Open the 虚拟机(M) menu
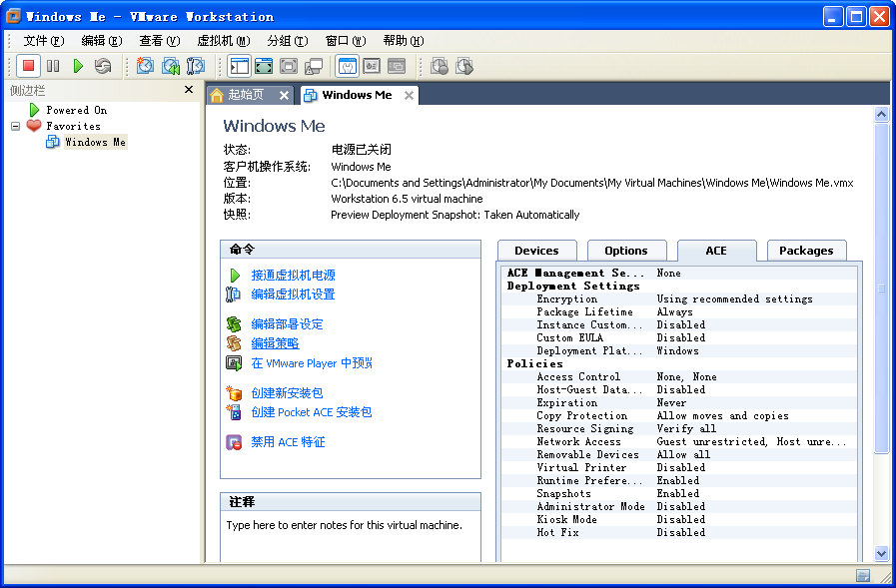This screenshot has width=896, height=588. click(x=224, y=41)
